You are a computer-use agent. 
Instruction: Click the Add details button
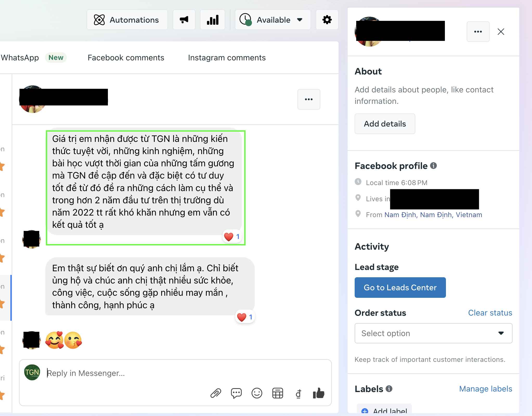point(385,124)
